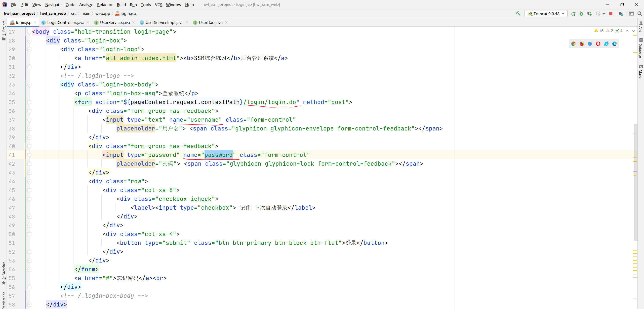Switch to UserService.java tab
Screen dimensions: 644x309
point(115,22)
